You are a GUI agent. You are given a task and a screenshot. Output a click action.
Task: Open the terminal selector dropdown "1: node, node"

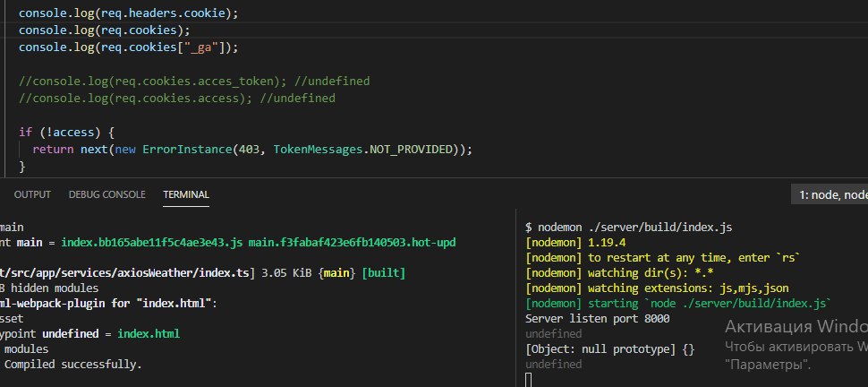(x=830, y=194)
